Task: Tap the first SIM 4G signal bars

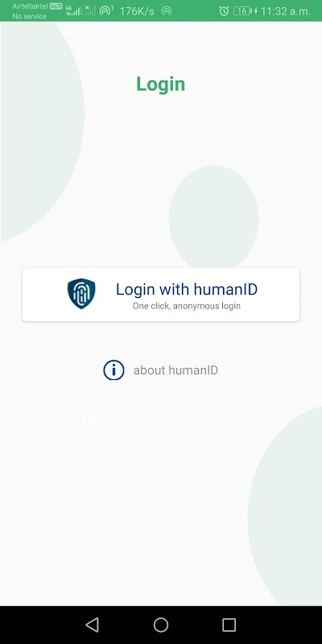Action: coord(73,10)
